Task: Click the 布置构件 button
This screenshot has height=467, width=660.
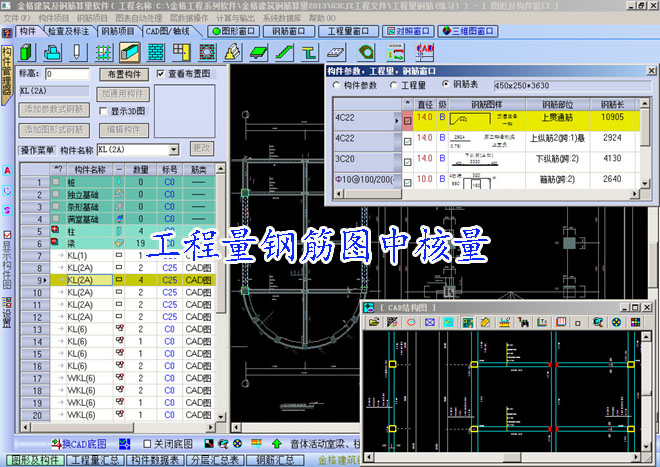Action: point(124,74)
